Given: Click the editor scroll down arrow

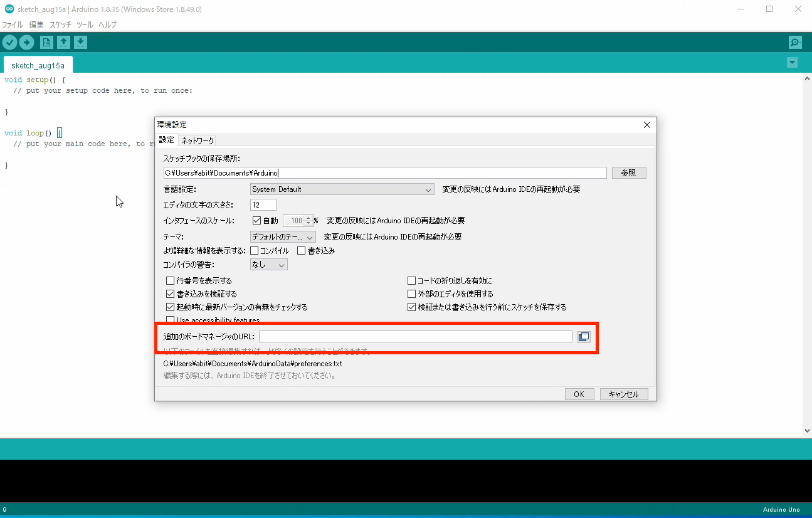Looking at the screenshot, I should click(x=807, y=431).
